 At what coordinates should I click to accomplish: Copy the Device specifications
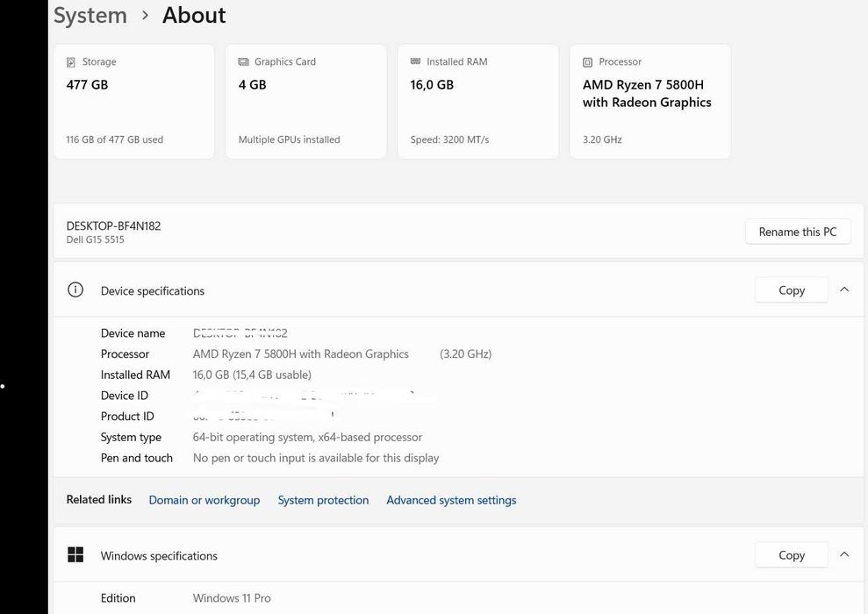[791, 290]
